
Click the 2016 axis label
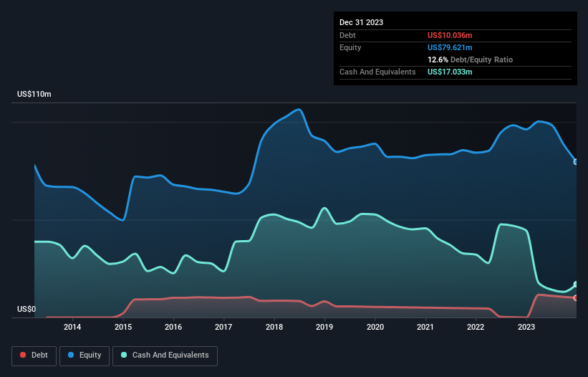coord(173,327)
